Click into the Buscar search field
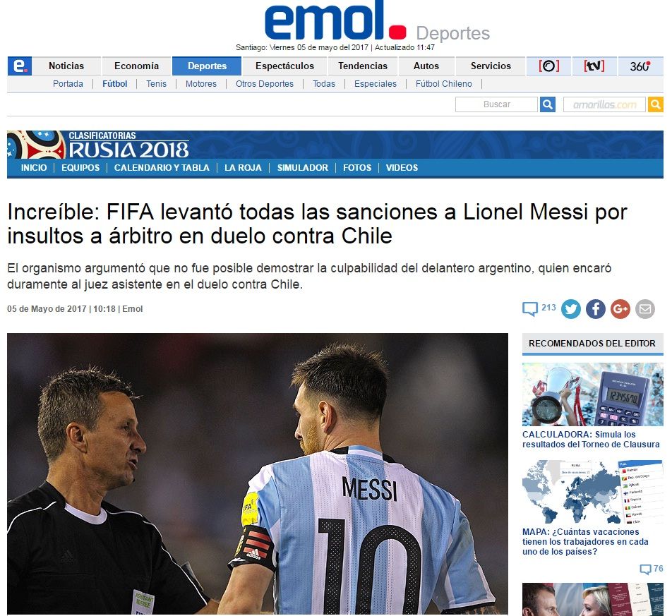672x616 pixels. click(x=496, y=104)
